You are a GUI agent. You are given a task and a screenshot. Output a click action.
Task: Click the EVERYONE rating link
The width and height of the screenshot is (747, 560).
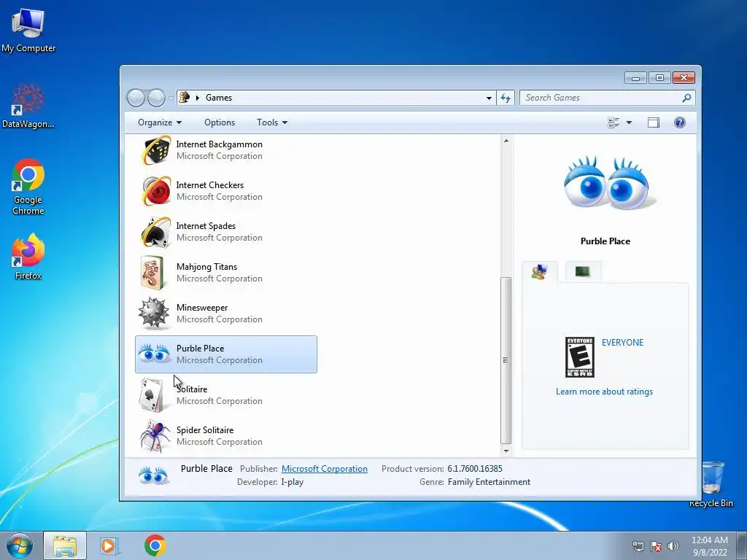tap(622, 343)
